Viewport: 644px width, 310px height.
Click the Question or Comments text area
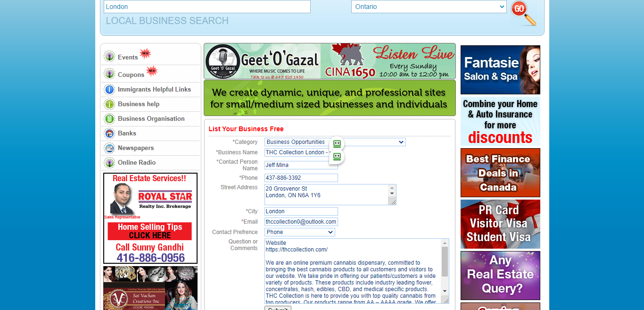[357, 271]
